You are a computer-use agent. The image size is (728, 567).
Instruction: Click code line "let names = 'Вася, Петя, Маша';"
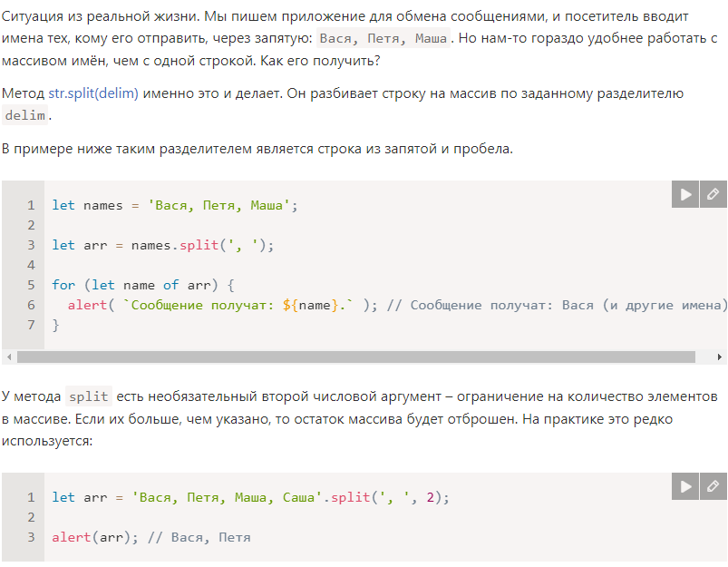click(x=175, y=205)
